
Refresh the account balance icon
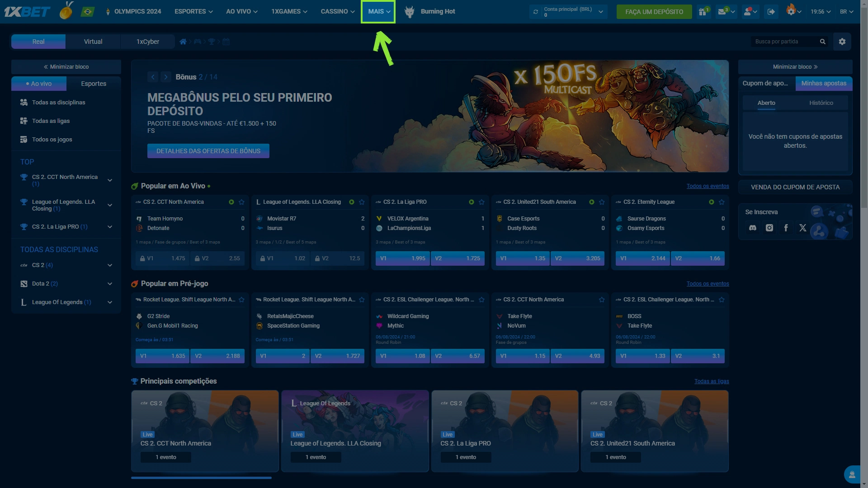click(x=536, y=12)
